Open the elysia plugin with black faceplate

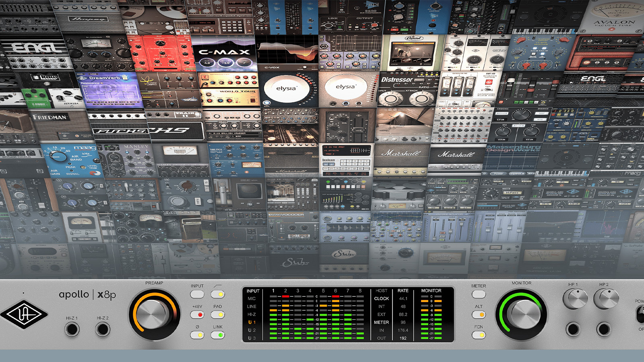(x=288, y=89)
